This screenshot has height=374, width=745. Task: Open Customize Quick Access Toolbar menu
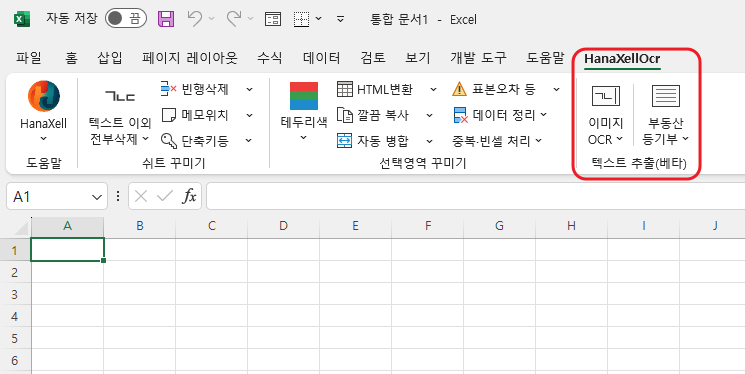340,19
